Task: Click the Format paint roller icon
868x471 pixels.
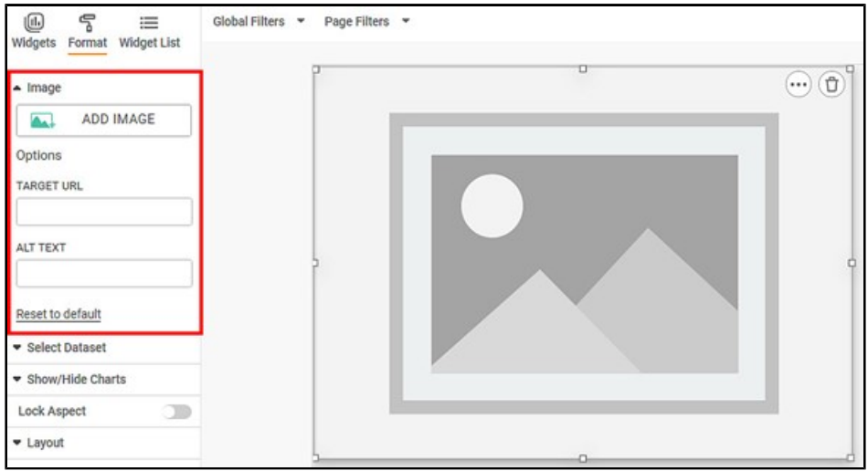Action: tap(87, 22)
